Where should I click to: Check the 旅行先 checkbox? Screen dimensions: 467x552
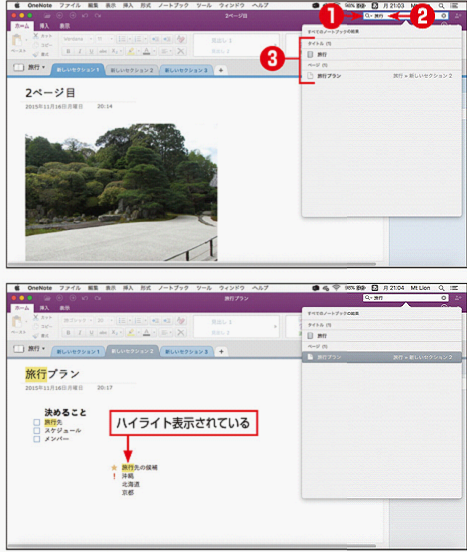(x=37, y=422)
